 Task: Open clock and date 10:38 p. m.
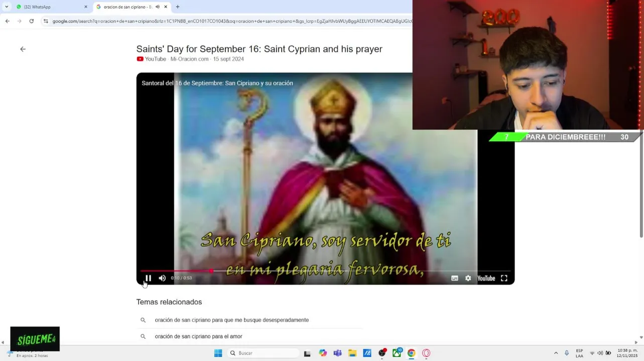coord(627,353)
